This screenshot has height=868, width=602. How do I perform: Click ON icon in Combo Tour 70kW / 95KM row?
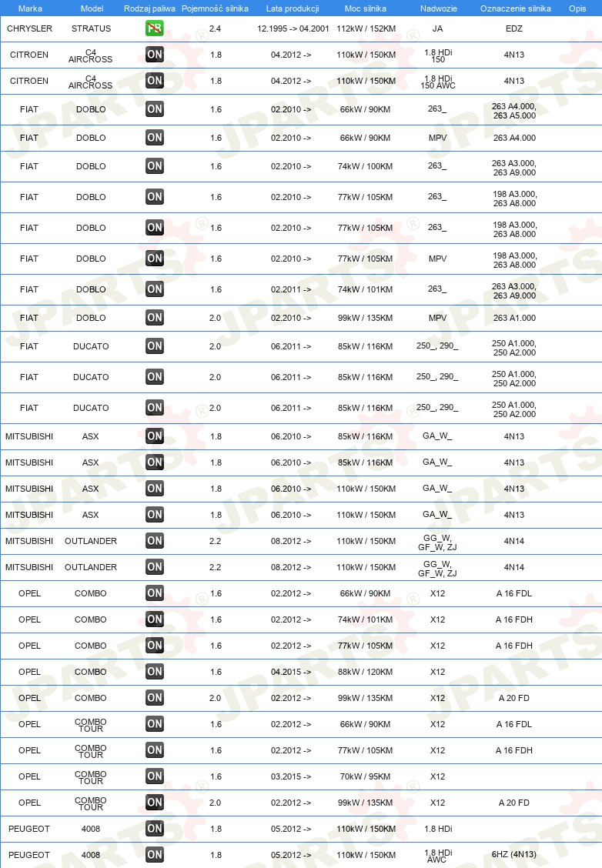click(155, 776)
